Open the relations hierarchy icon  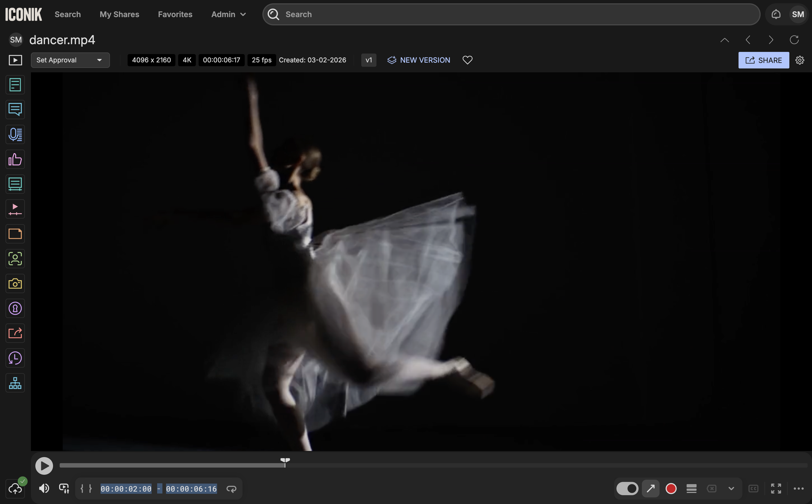tap(15, 383)
